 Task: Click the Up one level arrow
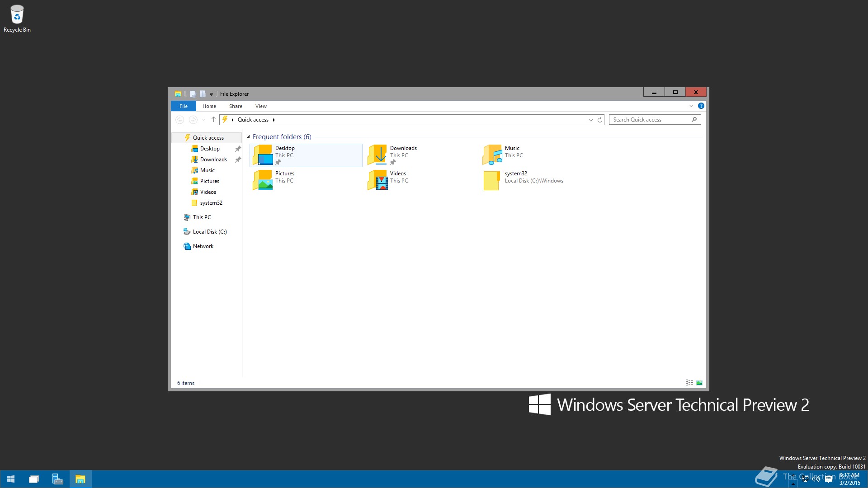pos(213,120)
